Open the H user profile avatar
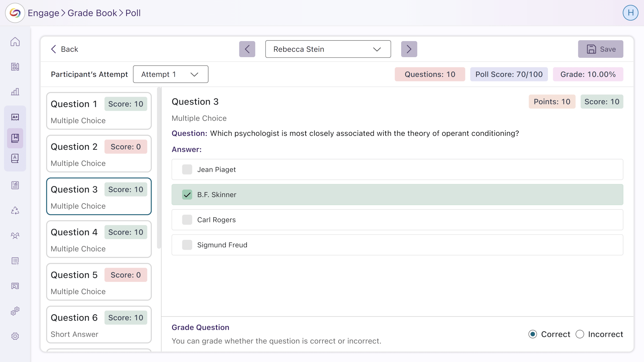 click(x=630, y=13)
